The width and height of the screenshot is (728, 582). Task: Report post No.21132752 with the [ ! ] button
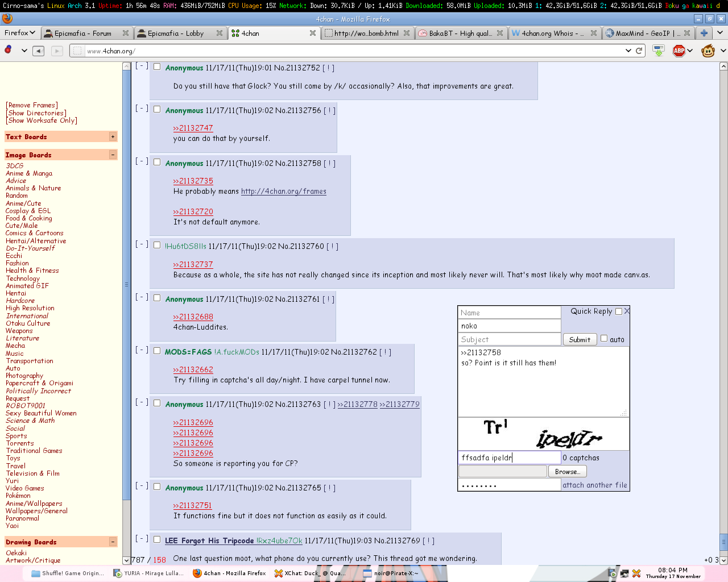(328, 68)
